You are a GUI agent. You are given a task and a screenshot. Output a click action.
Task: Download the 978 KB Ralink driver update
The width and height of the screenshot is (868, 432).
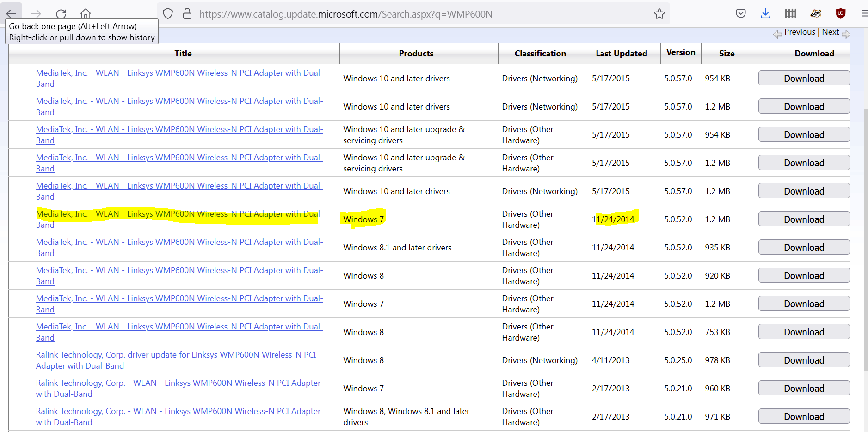804,360
